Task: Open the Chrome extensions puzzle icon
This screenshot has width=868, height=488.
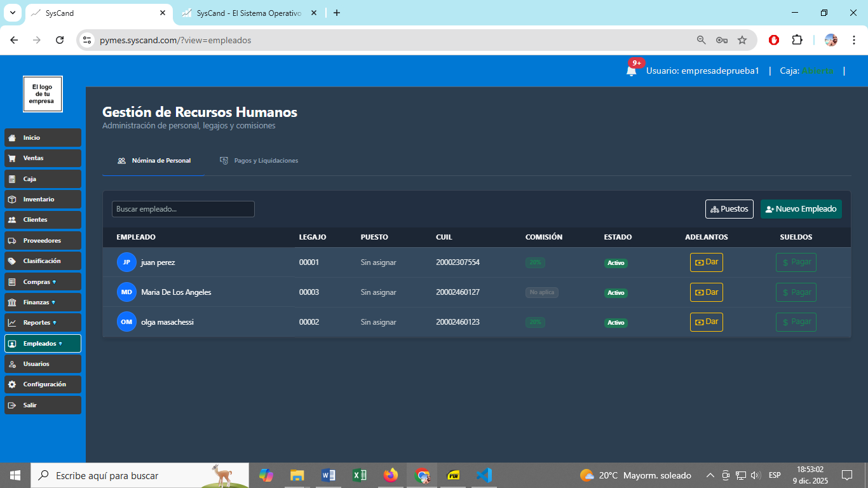Action: click(797, 40)
